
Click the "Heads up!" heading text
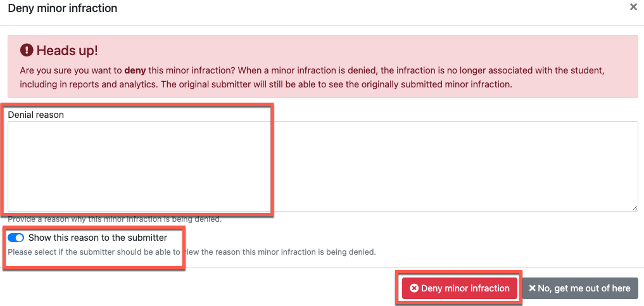(67, 51)
